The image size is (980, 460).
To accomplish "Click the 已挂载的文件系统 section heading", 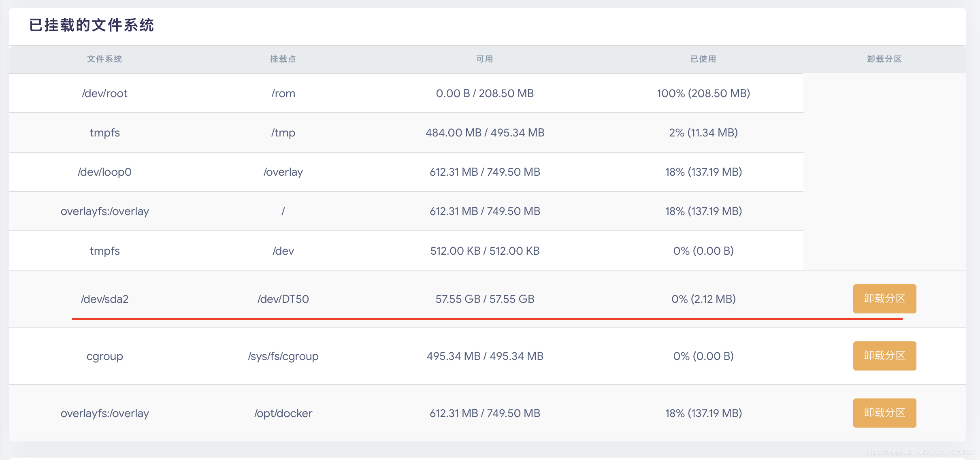I will coord(92,25).
